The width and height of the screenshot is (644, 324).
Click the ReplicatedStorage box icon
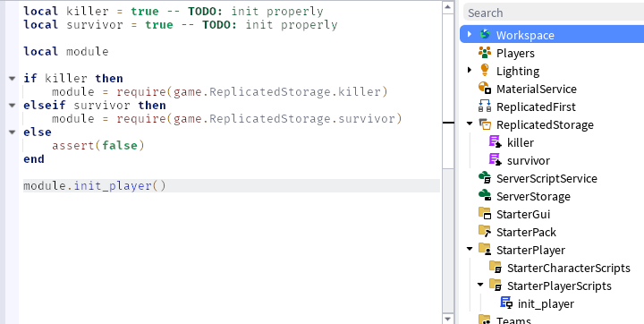(485, 124)
